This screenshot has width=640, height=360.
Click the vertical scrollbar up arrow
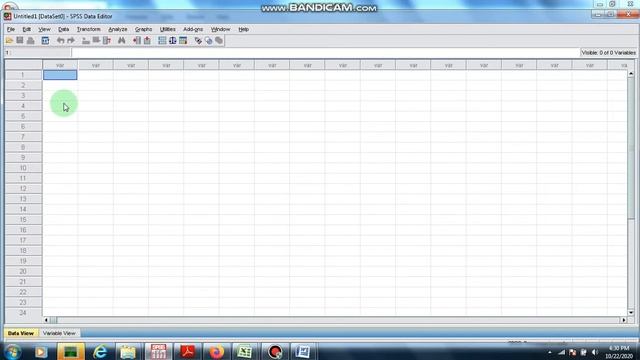click(631, 73)
